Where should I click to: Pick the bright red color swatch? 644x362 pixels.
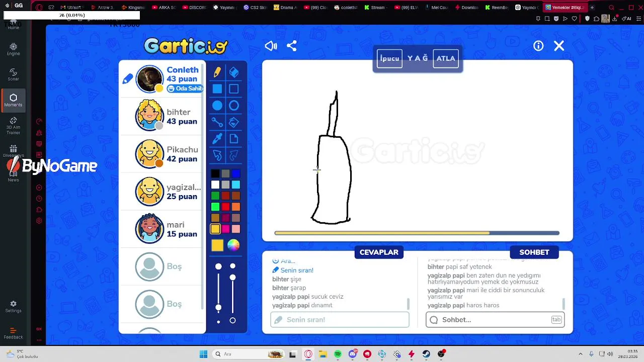click(x=225, y=207)
